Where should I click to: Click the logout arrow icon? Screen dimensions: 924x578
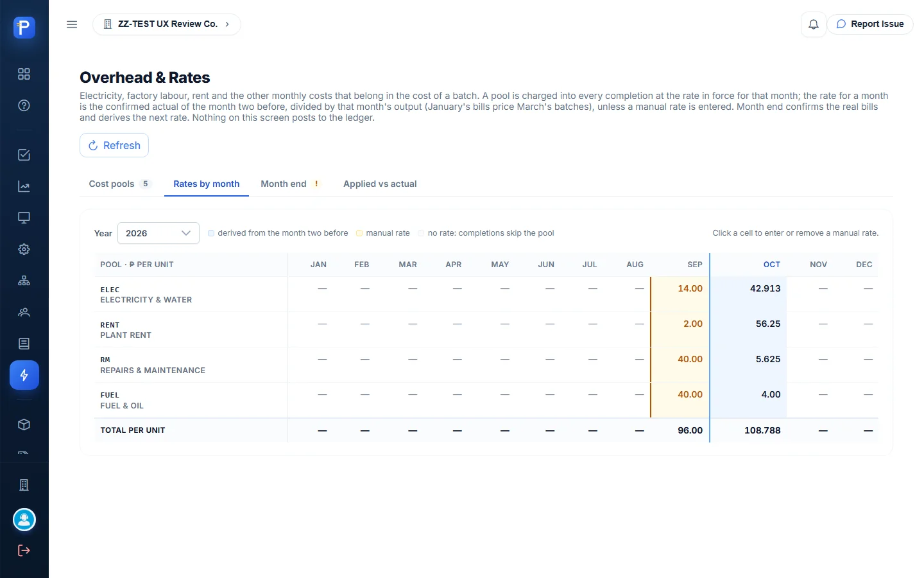24,550
